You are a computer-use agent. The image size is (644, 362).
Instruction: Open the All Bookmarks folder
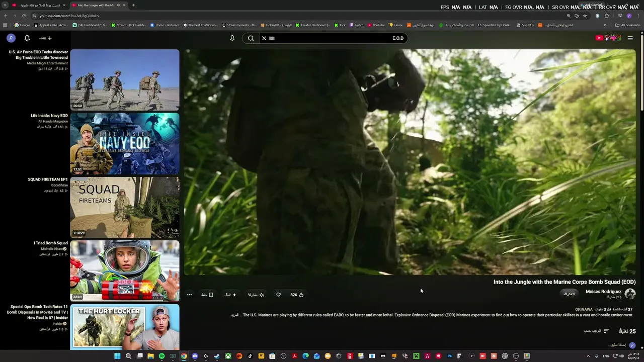pyautogui.click(x=628, y=25)
